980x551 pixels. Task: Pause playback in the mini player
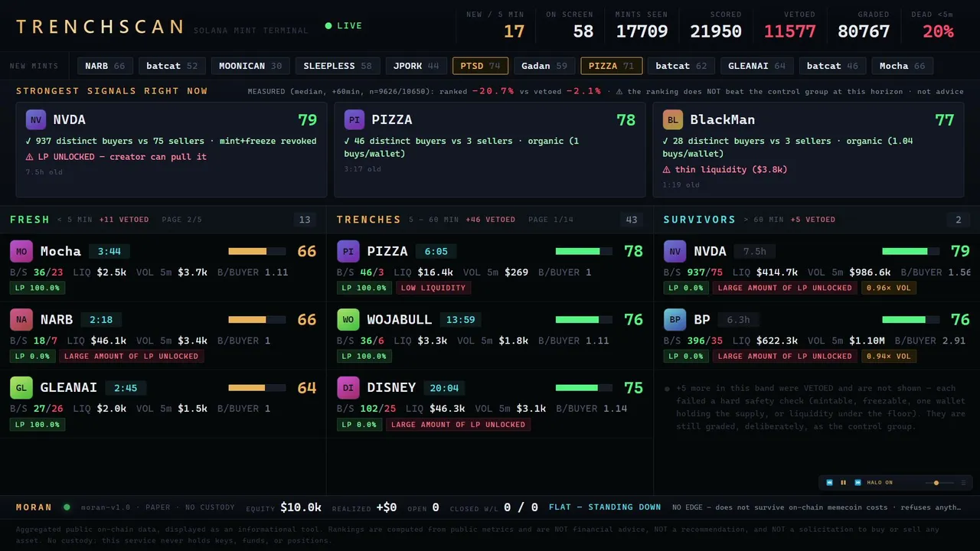tap(844, 483)
